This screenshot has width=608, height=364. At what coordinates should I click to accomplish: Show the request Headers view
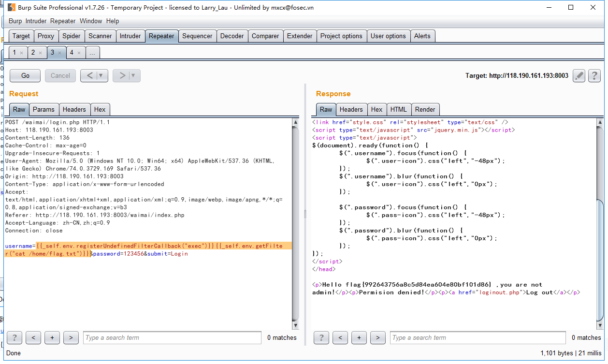coord(74,109)
